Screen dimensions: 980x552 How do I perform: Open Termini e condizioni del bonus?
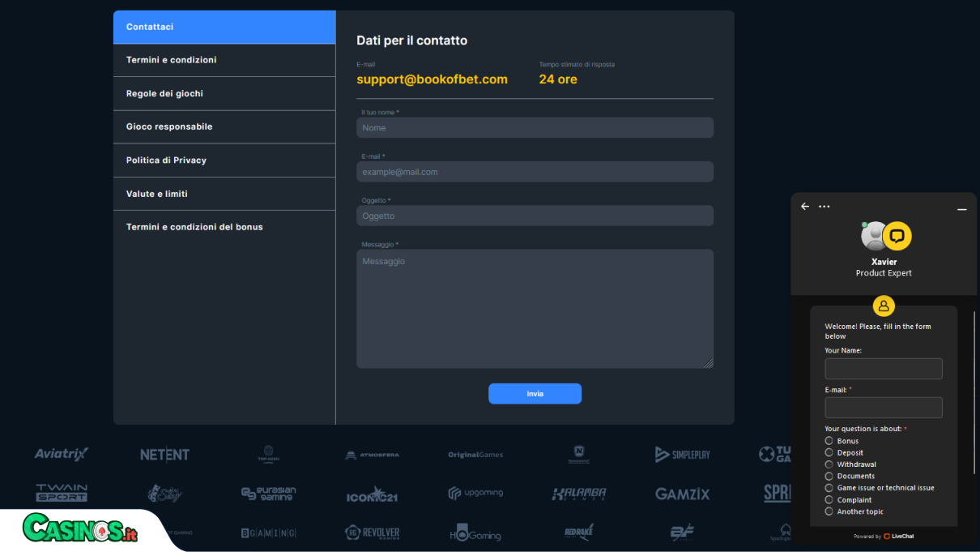224,227
